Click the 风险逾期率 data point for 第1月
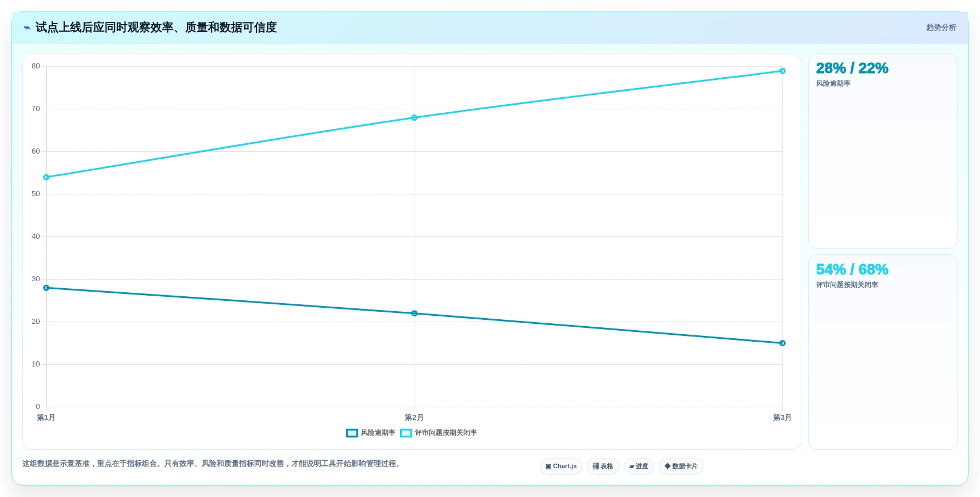The height and width of the screenshot is (497, 980). [x=47, y=288]
